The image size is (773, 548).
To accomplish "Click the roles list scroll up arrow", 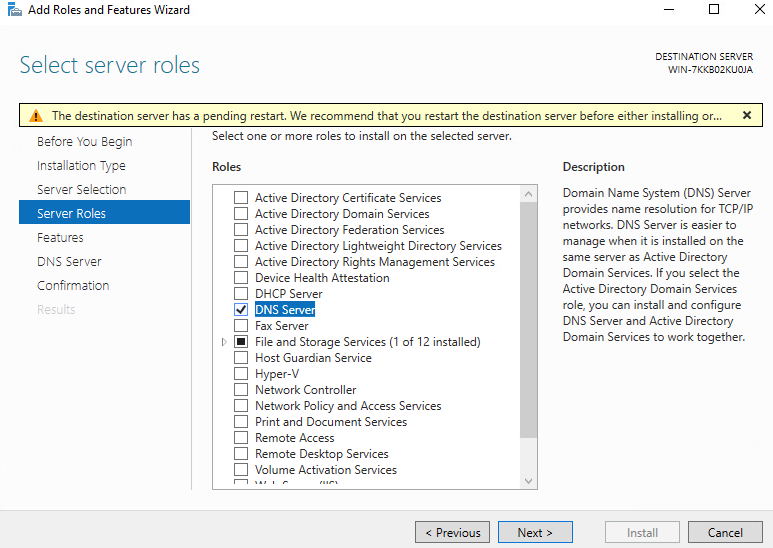I will coord(528,194).
